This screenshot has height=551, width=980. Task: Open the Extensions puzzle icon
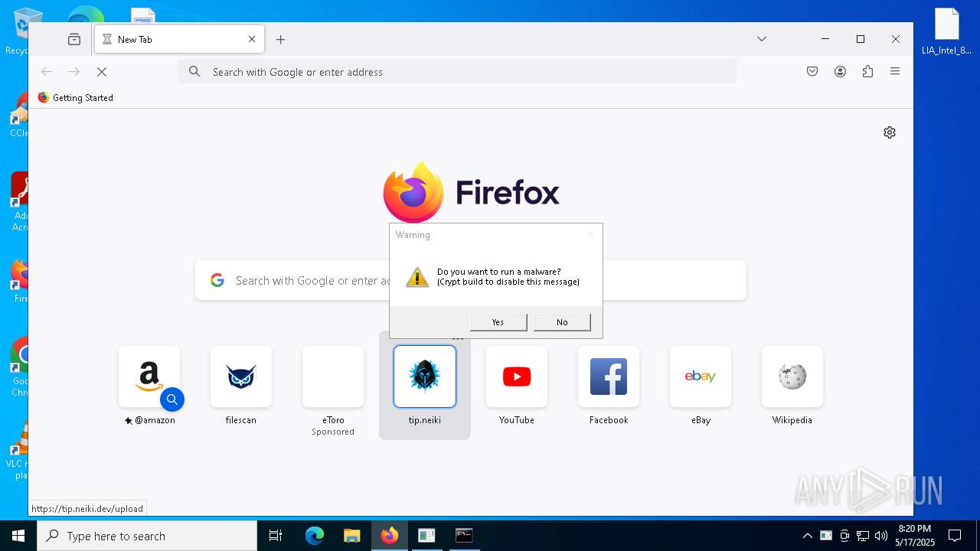(867, 72)
